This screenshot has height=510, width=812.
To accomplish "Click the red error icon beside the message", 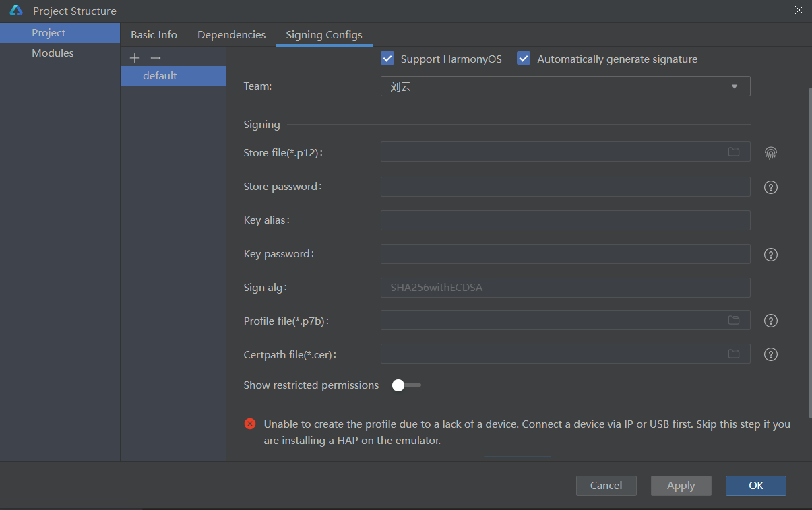I will pos(250,424).
